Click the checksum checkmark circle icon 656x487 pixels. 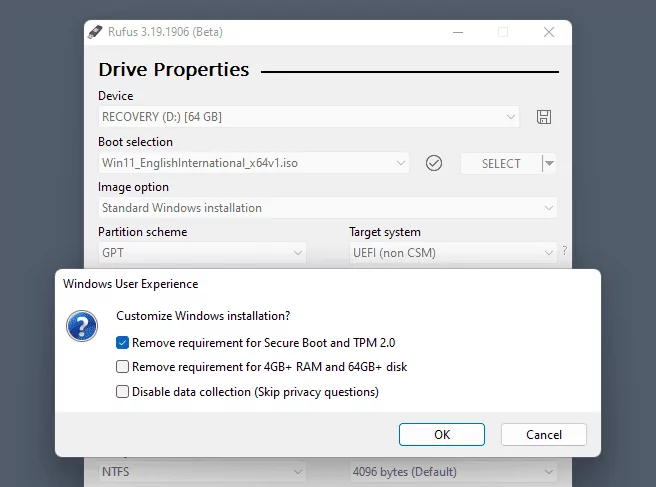point(434,163)
